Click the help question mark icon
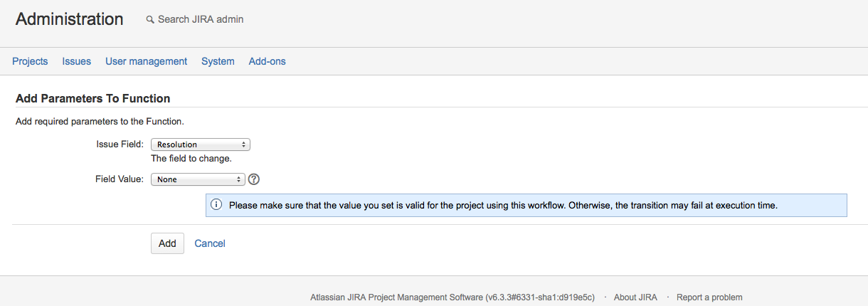Viewport: 868px width, 306px height. 253,179
